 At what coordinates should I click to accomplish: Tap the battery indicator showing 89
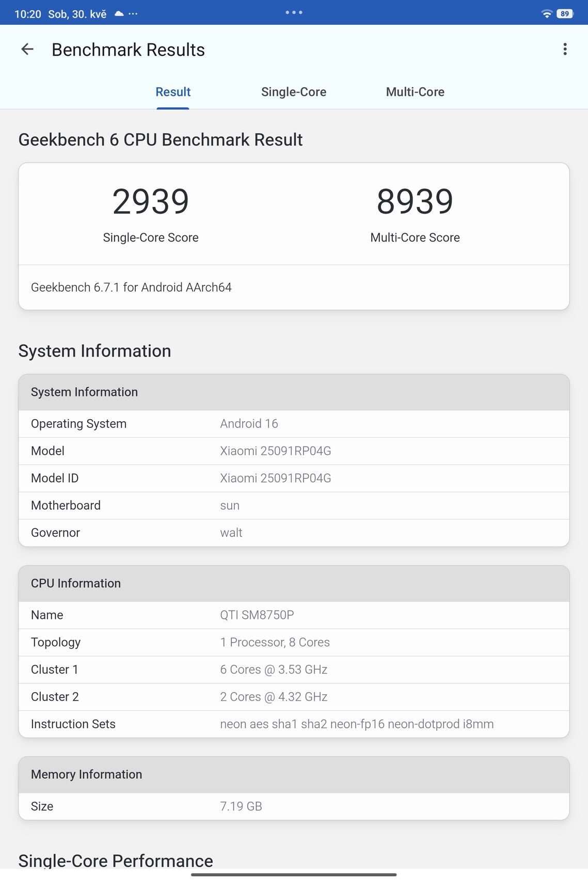(565, 14)
